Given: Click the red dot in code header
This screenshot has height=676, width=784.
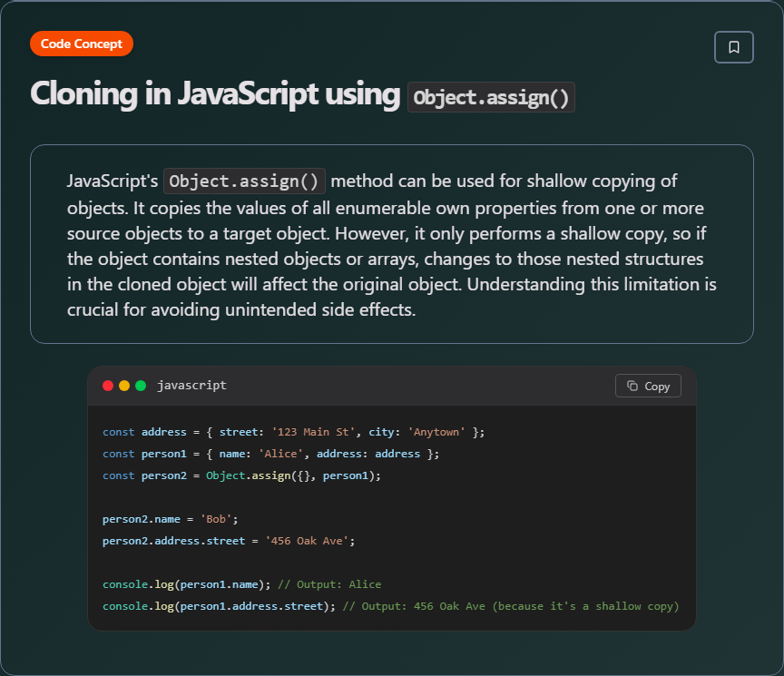Looking at the screenshot, I should [x=108, y=386].
